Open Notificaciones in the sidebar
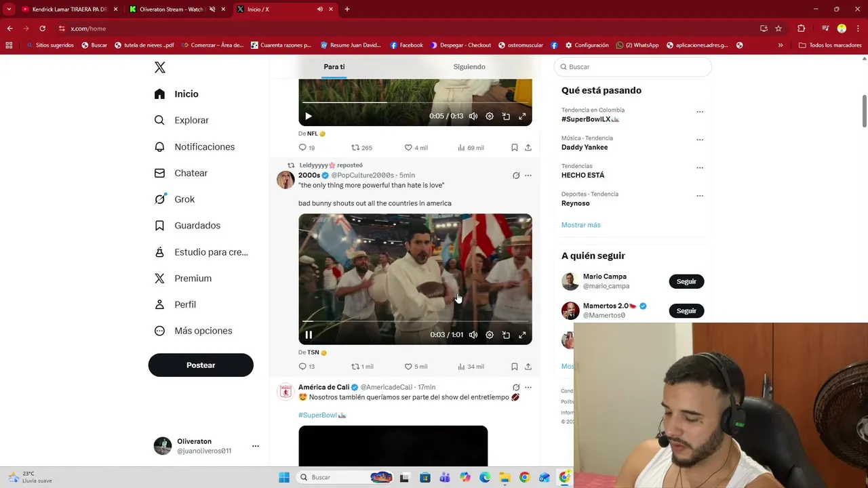Image resolution: width=868 pixels, height=488 pixels. (x=194, y=146)
